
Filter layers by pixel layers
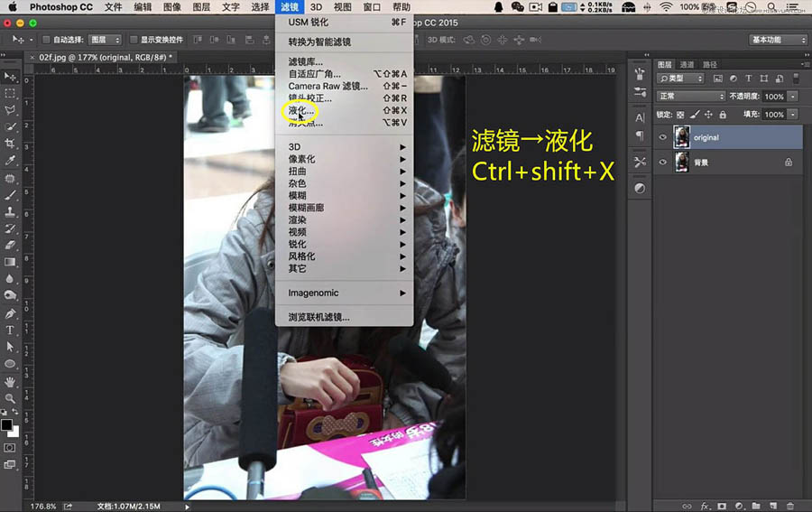coord(718,79)
